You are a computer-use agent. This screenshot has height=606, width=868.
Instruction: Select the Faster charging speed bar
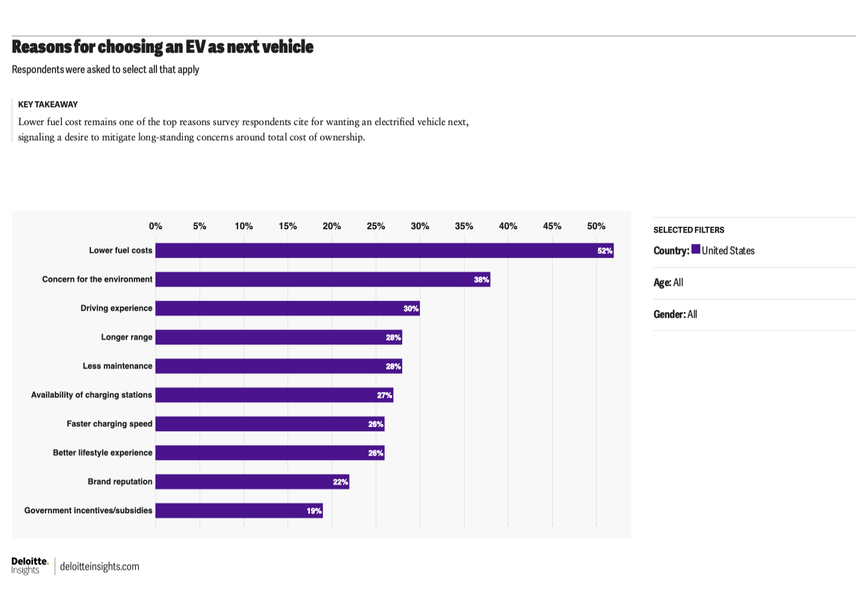pyautogui.click(x=269, y=424)
